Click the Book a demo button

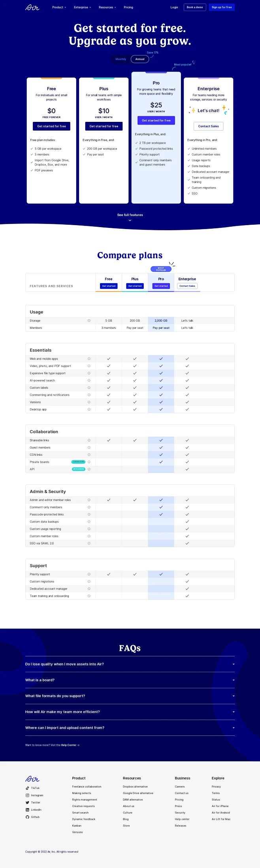click(195, 7)
